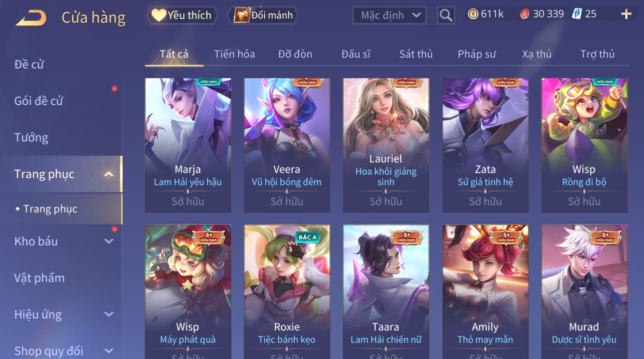Expand the Kho báu sidebar section
644x359 pixels.
pos(109,241)
